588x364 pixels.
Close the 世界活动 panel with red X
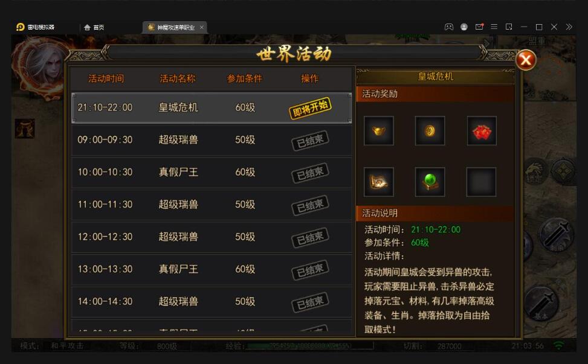(x=526, y=60)
